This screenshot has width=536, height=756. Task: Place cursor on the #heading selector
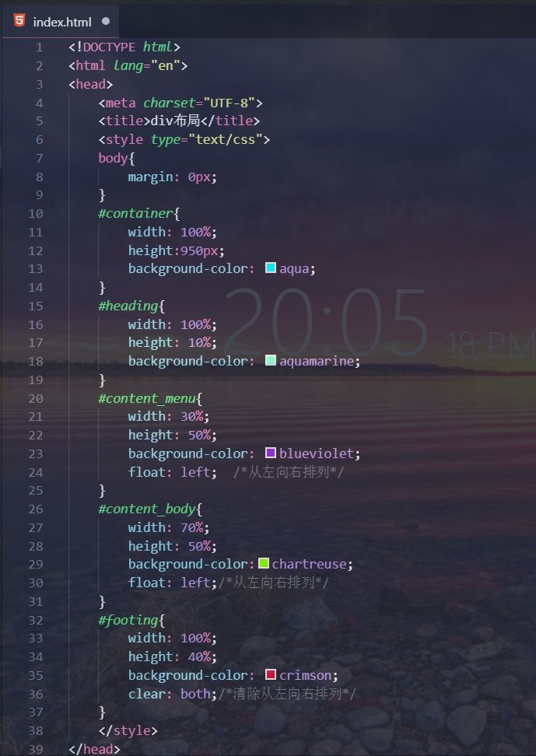point(128,306)
